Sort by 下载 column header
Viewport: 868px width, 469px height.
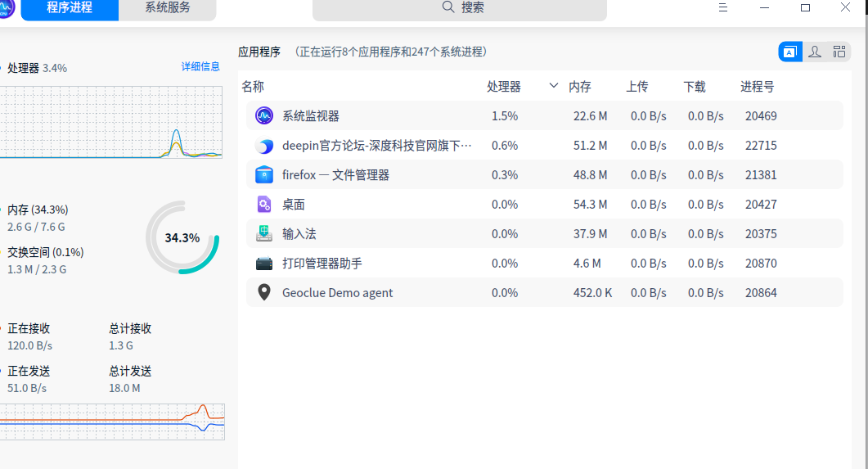pos(695,87)
